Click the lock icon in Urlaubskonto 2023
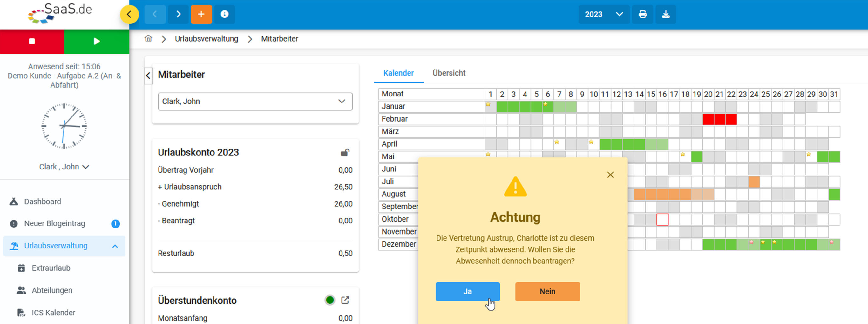This screenshot has width=868, height=324. pyautogui.click(x=344, y=153)
